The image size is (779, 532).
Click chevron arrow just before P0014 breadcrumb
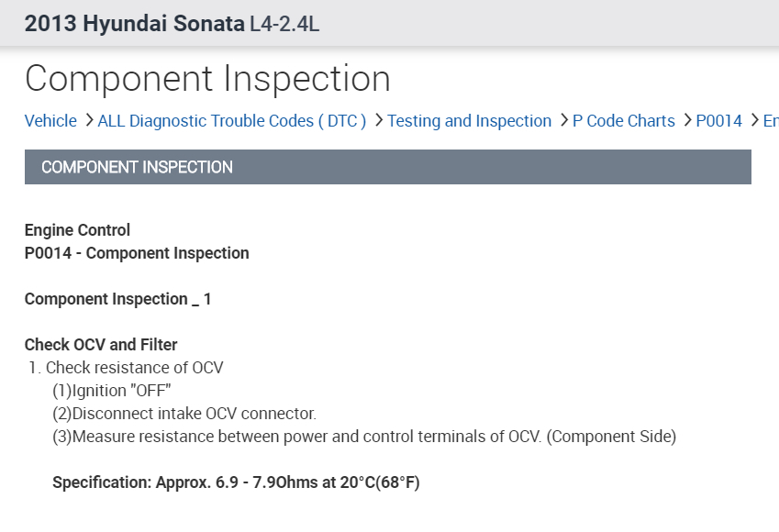(687, 120)
